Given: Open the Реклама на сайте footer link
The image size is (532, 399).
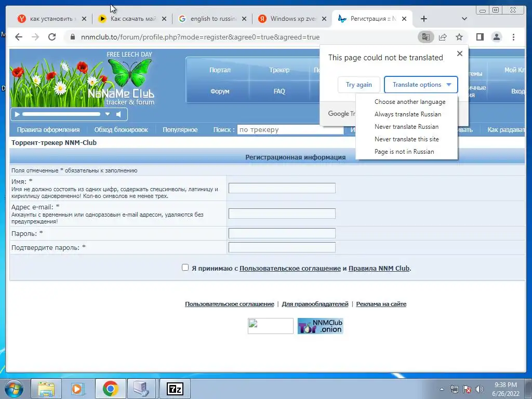Looking at the screenshot, I should pos(381,304).
